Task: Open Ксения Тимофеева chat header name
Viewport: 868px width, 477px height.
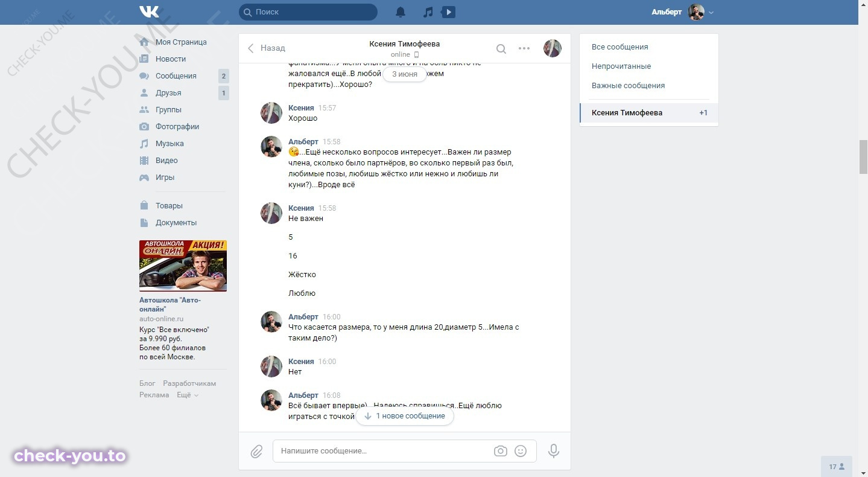Action: [x=405, y=44]
